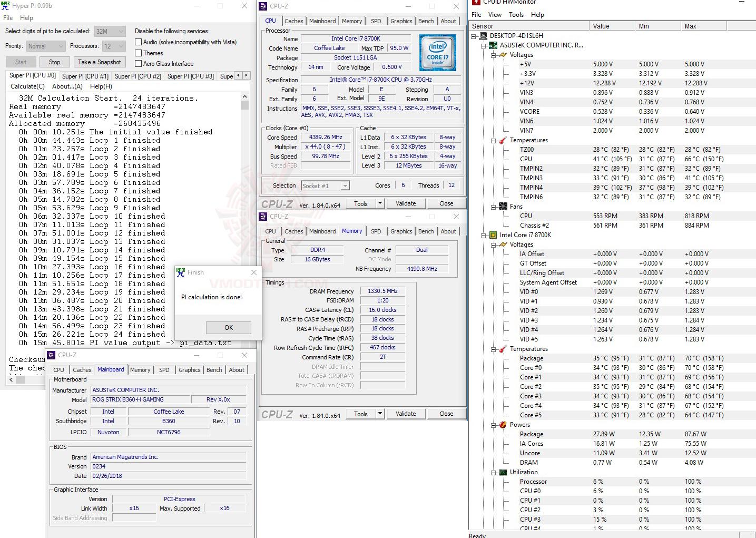Click the Take a Snapshot button
This screenshot has height=538, width=756.
tap(100, 62)
